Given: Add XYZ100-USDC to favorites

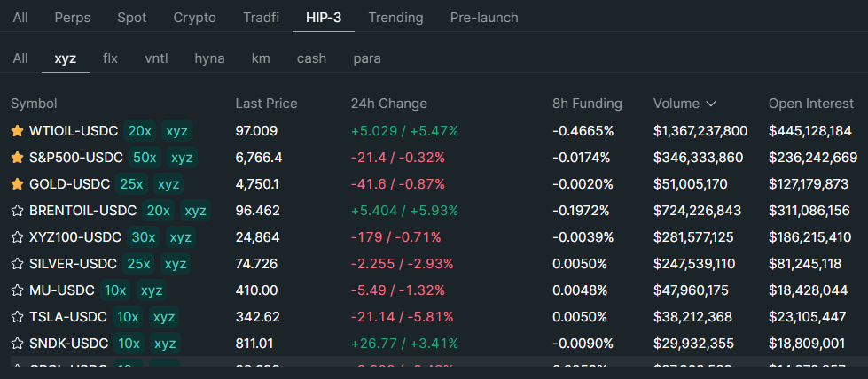Looking at the screenshot, I should click(17, 237).
